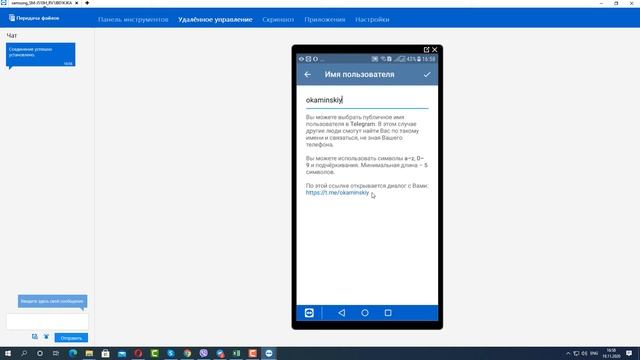The image size is (640, 360).
Task: Open the Mail app from the taskbar
Action: click(122, 353)
